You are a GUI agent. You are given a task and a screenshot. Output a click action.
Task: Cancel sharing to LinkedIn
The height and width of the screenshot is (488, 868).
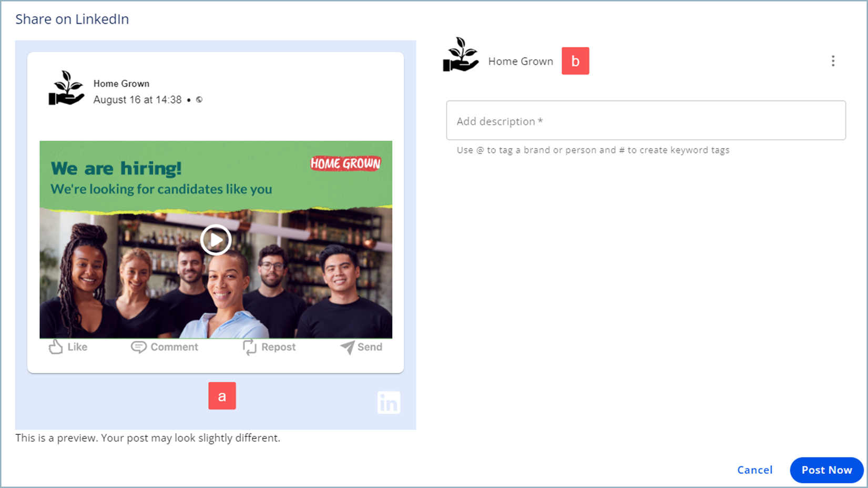pyautogui.click(x=754, y=470)
